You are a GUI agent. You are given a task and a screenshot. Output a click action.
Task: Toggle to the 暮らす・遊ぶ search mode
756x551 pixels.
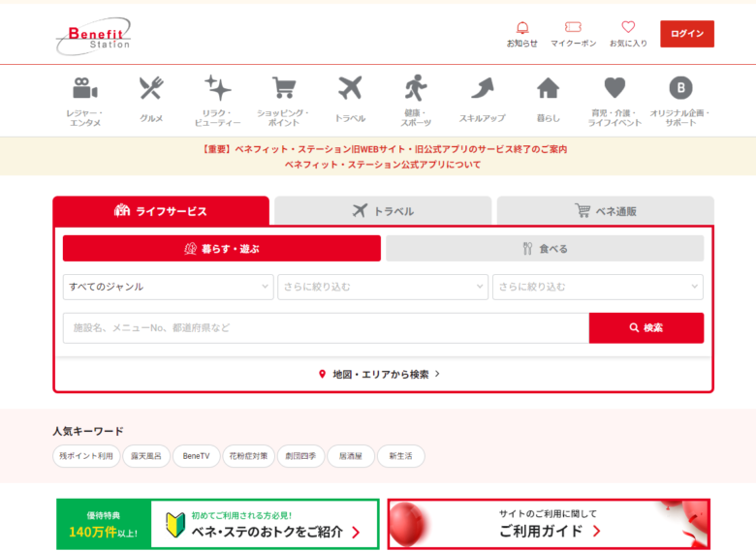pos(221,249)
